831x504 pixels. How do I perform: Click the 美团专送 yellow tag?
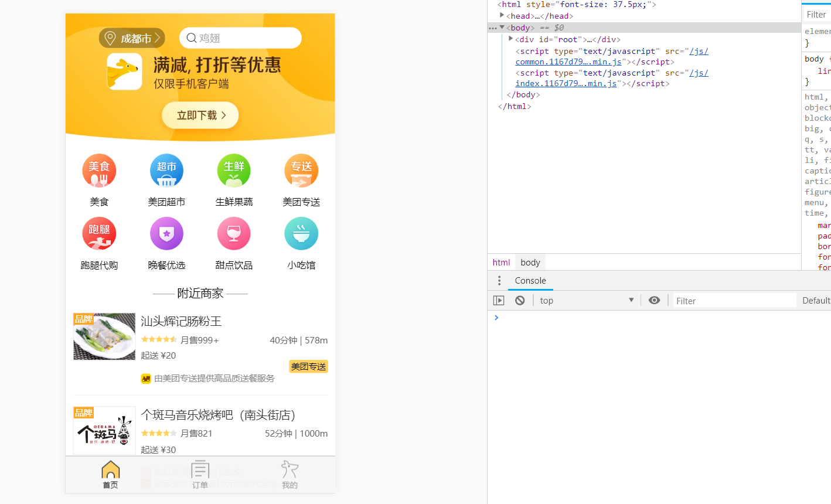pyautogui.click(x=308, y=367)
